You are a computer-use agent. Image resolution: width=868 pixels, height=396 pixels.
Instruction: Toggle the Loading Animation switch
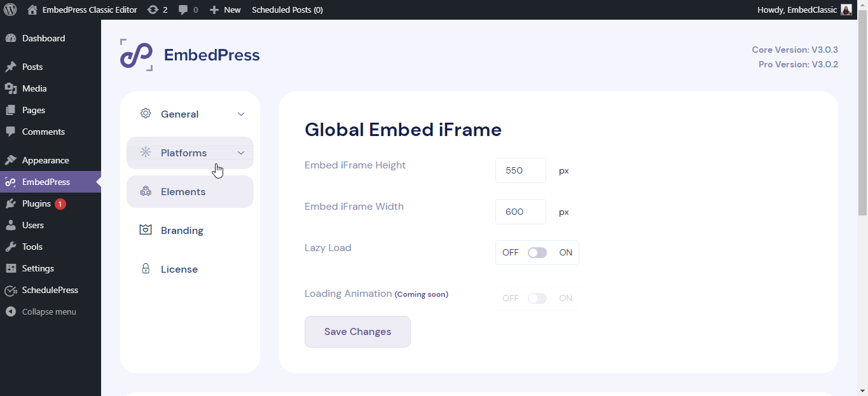click(537, 298)
